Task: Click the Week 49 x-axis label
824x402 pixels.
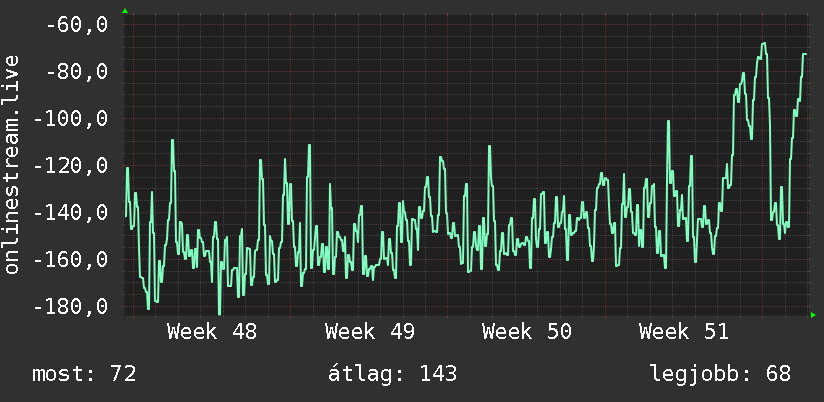Action: [x=369, y=332]
